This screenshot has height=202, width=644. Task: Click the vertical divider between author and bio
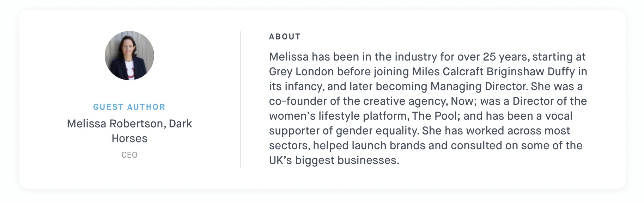[241, 99]
